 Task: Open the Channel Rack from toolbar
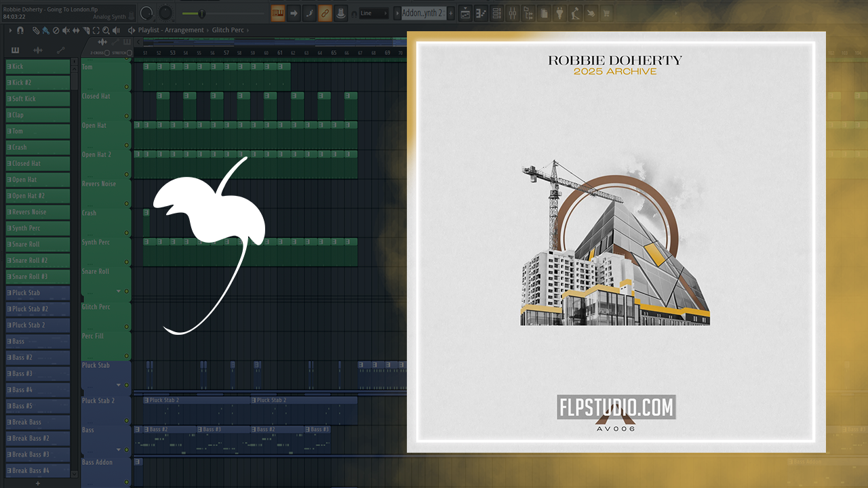coord(497,13)
